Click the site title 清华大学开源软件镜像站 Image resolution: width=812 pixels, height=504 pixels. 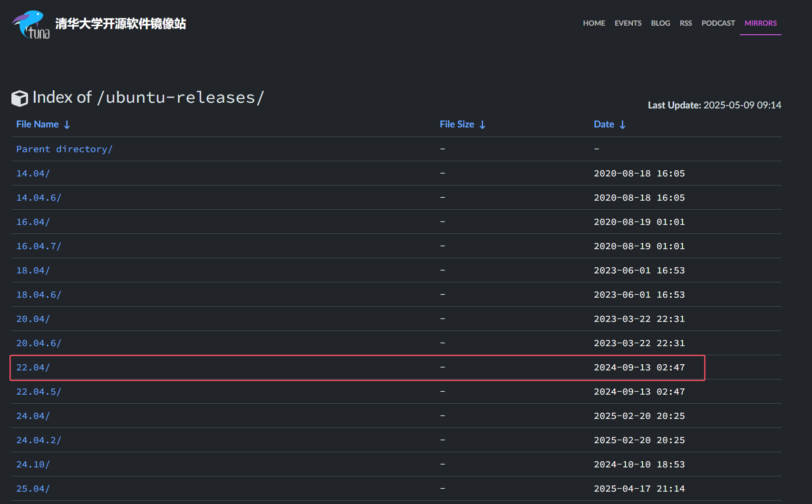(x=120, y=23)
